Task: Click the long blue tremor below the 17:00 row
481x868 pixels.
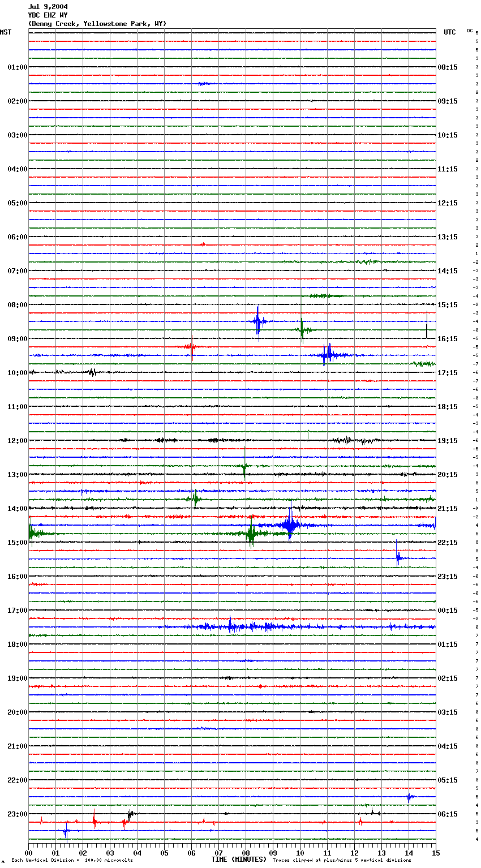Action: pos(297,626)
